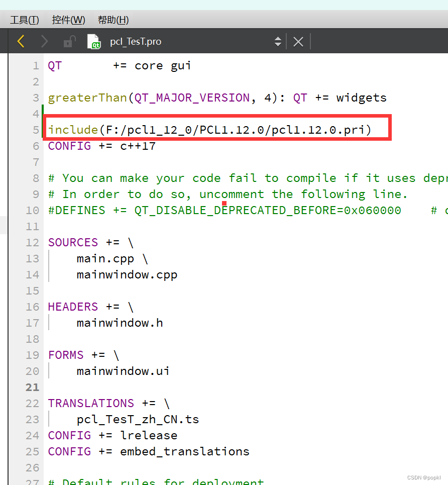Click greaterThan on line 3
Screen dimensions: 448x485
[x=87, y=98]
